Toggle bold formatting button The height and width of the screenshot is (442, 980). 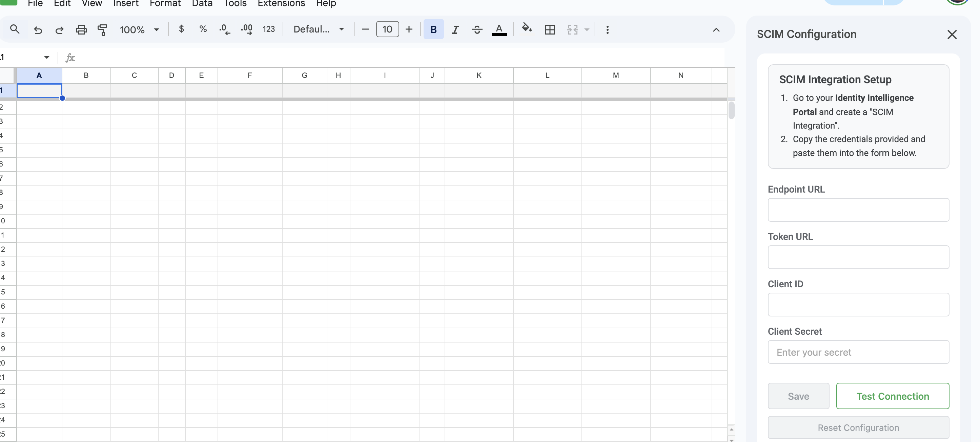pyautogui.click(x=433, y=29)
